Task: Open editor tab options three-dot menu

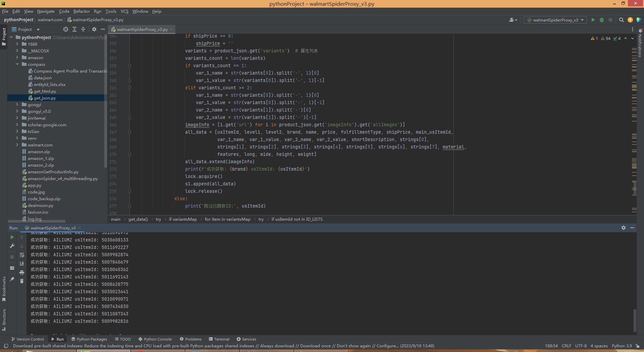Action: click(x=633, y=29)
